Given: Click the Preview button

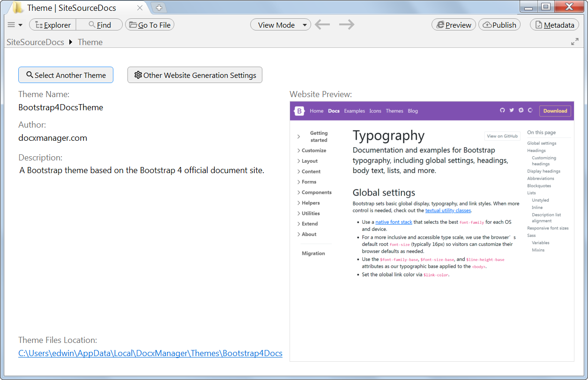Looking at the screenshot, I should (454, 25).
